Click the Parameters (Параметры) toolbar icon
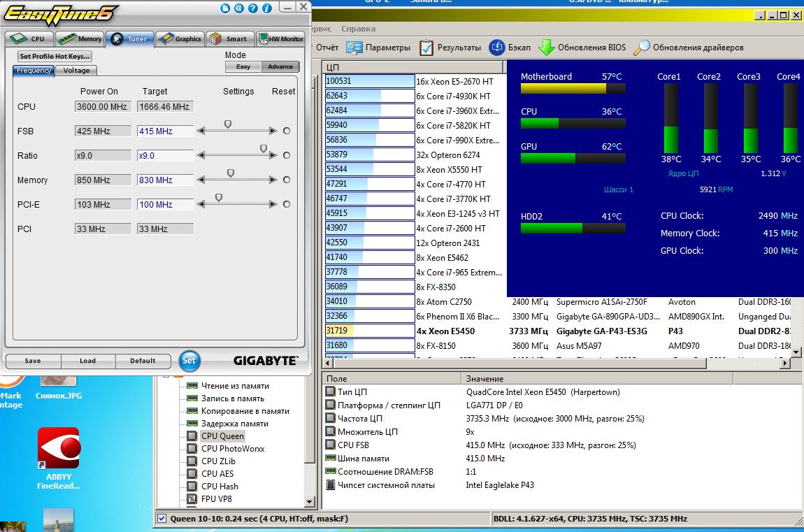804x532 pixels. [354, 48]
